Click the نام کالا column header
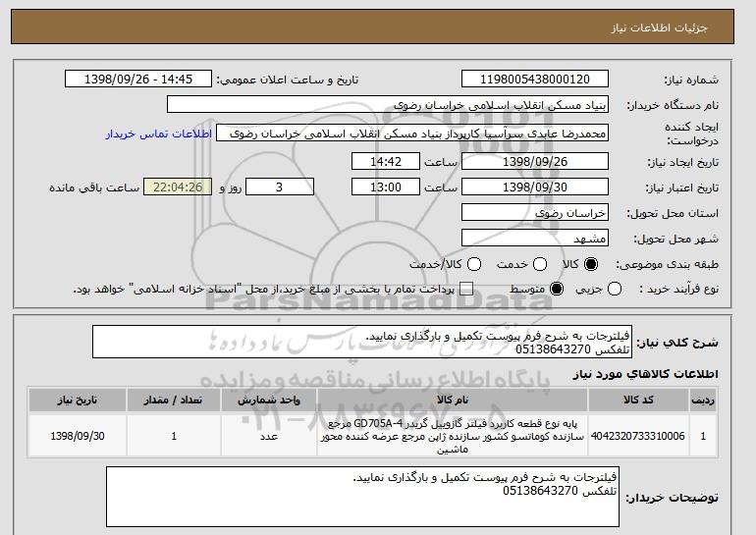This screenshot has width=756, height=535. tap(453, 401)
